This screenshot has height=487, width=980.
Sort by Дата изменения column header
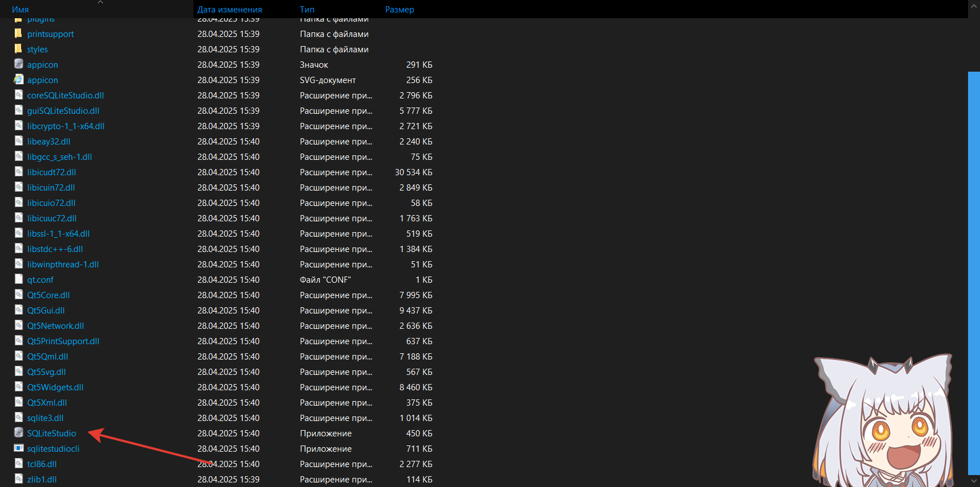pos(229,10)
